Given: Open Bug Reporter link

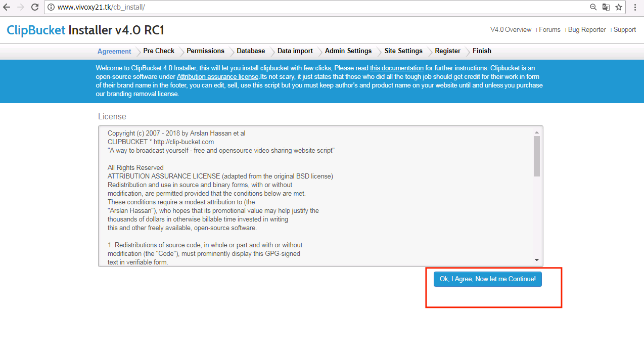Looking at the screenshot, I should click(587, 30).
